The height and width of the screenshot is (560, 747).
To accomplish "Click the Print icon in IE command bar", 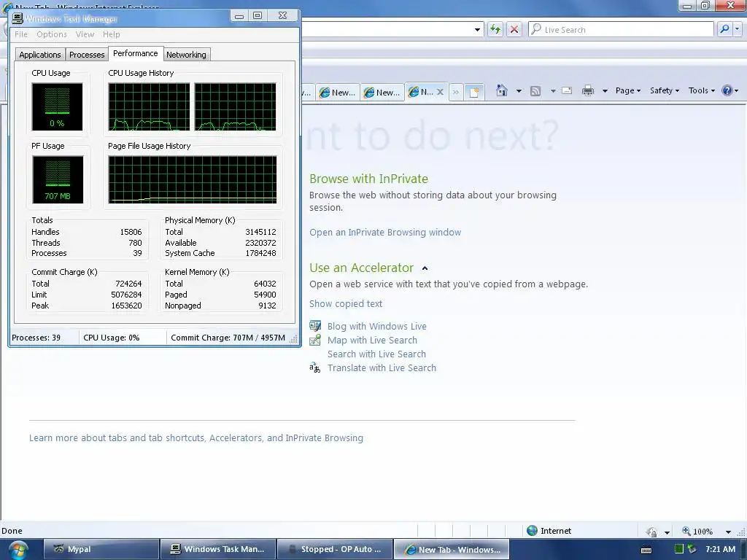I will tap(588, 90).
